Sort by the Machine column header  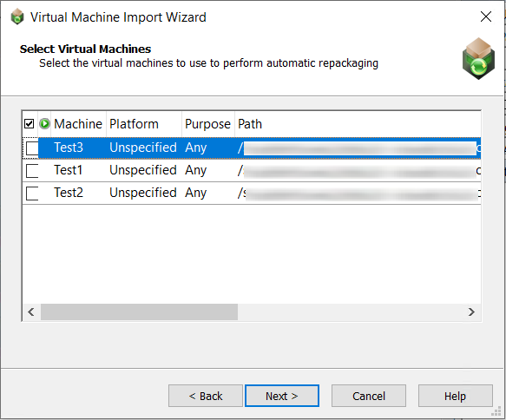pyautogui.click(x=78, y=124)
